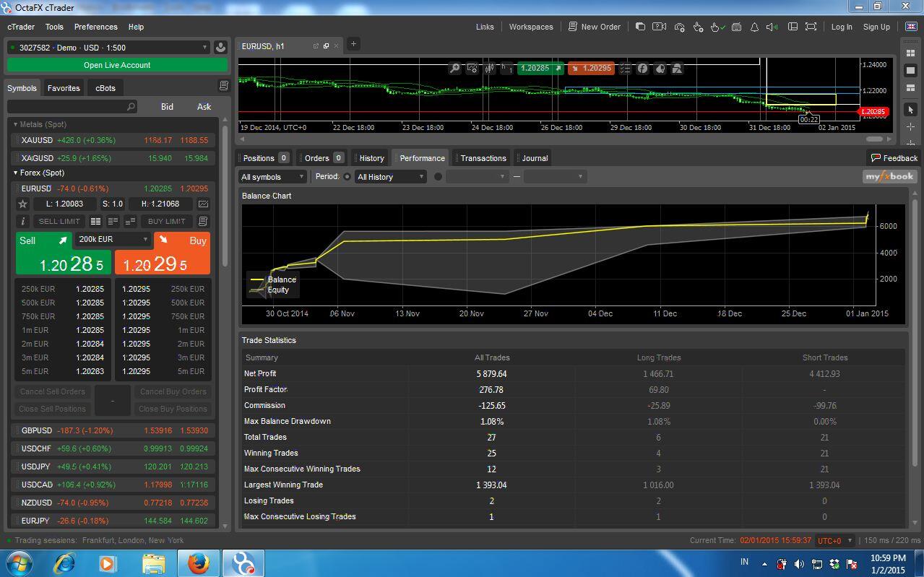The height and width of the screenshot is (577, 924).
Task: Click the chart shapes objects icon
Action: pyautogui.click(x=678, y=69)
